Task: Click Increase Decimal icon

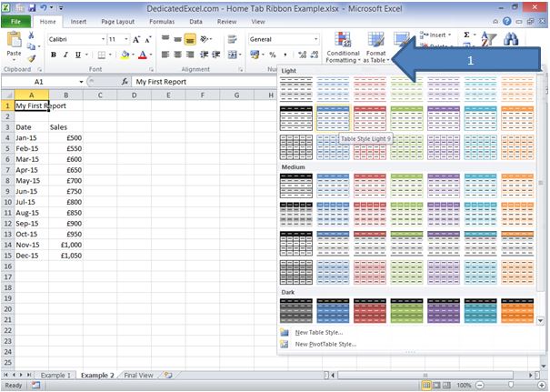Action: point(302,55)
